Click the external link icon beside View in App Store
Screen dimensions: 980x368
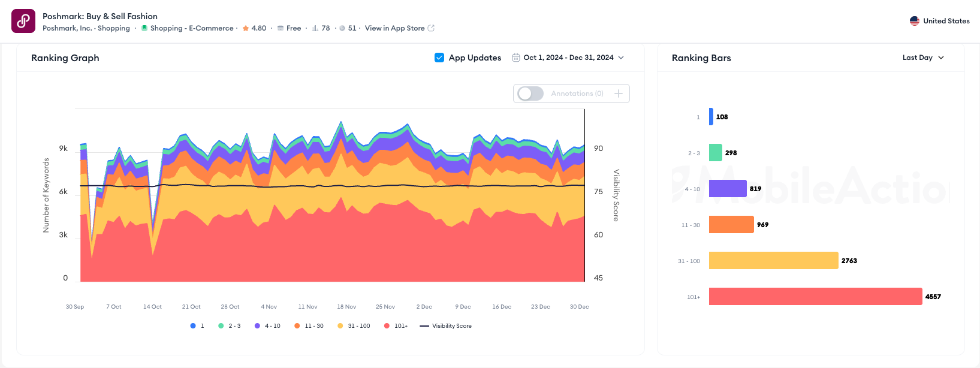click(x=431, y=28)
